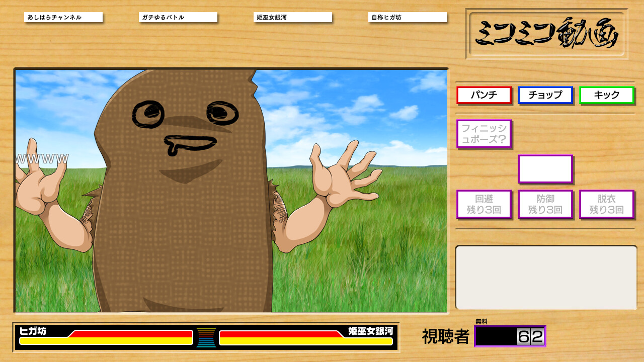Click the blank purple-bordered button
This screenshot has height=362, width=644.
click(545, 169)
